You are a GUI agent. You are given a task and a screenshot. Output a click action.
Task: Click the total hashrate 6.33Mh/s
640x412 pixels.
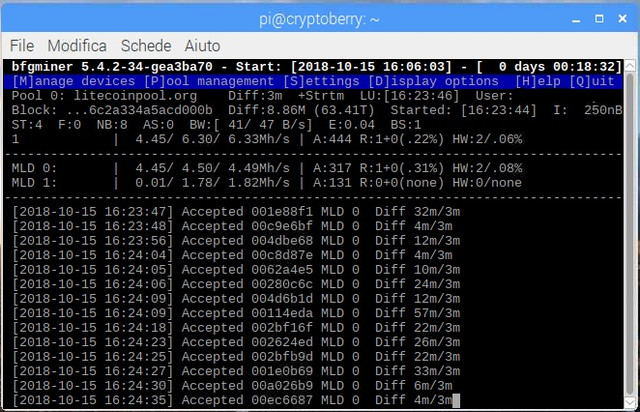(x=259, y=139)
